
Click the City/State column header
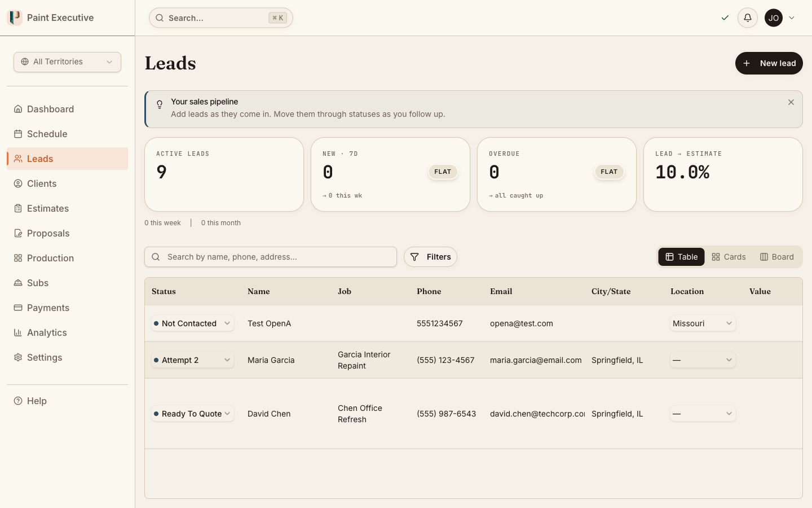611,292
